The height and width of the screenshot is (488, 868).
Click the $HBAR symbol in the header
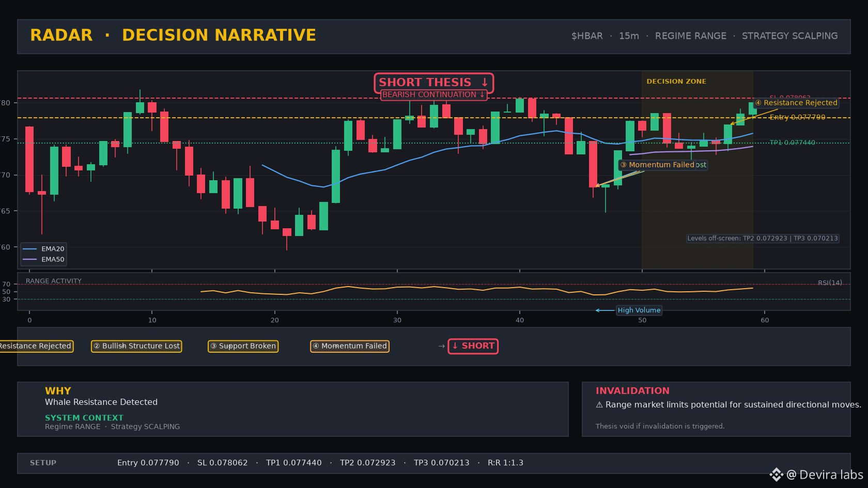pyautogui.click(x=587, y=36)
